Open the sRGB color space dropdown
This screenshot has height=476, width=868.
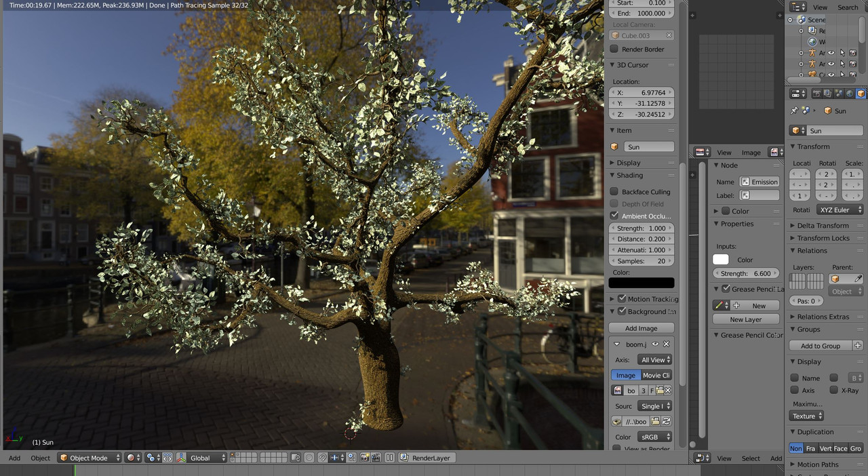coord(654,437)
